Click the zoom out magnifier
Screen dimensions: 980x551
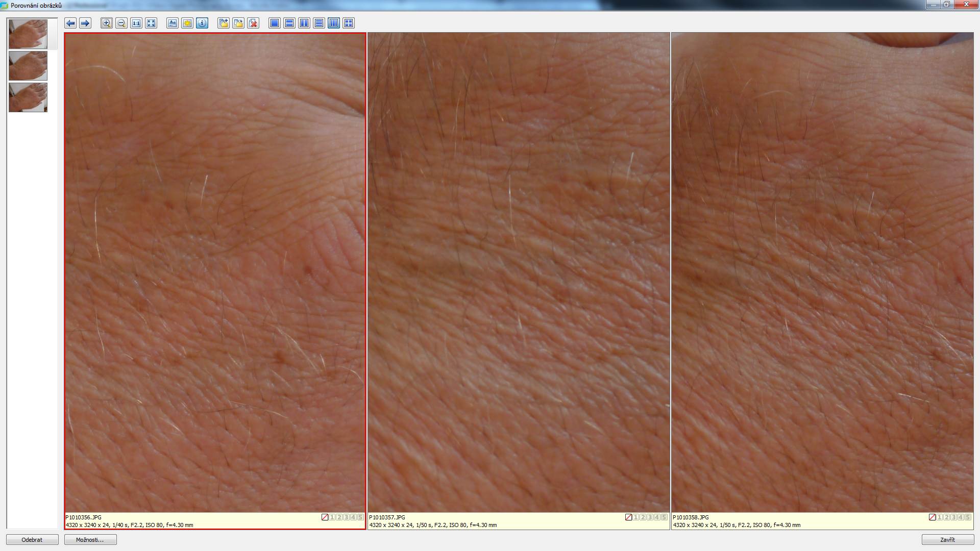[121, 23]
